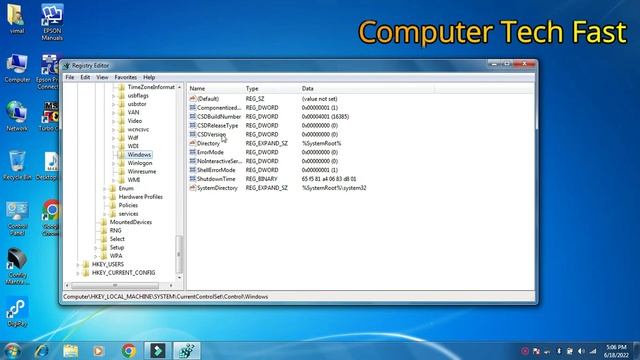Open the Windows Start button
The width and height of the screenshot is (640, 360).
tap(12, 351)
